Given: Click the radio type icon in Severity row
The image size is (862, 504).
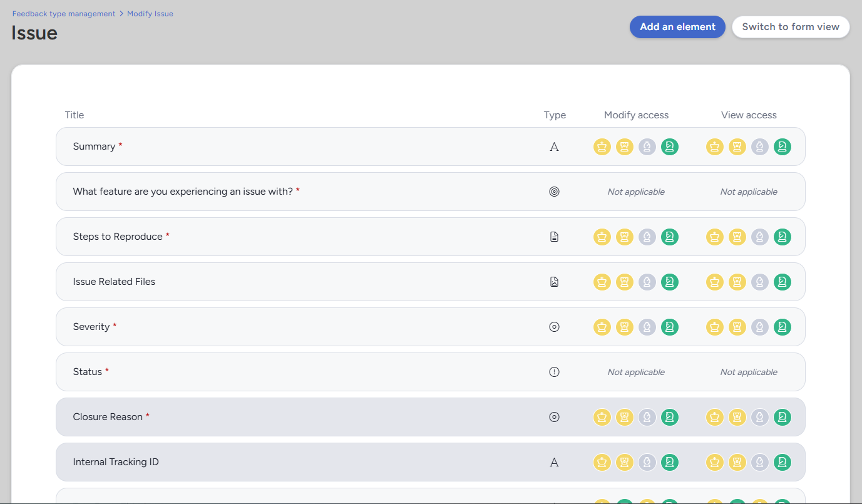Looking at the screenshot, I should [554, 327].
